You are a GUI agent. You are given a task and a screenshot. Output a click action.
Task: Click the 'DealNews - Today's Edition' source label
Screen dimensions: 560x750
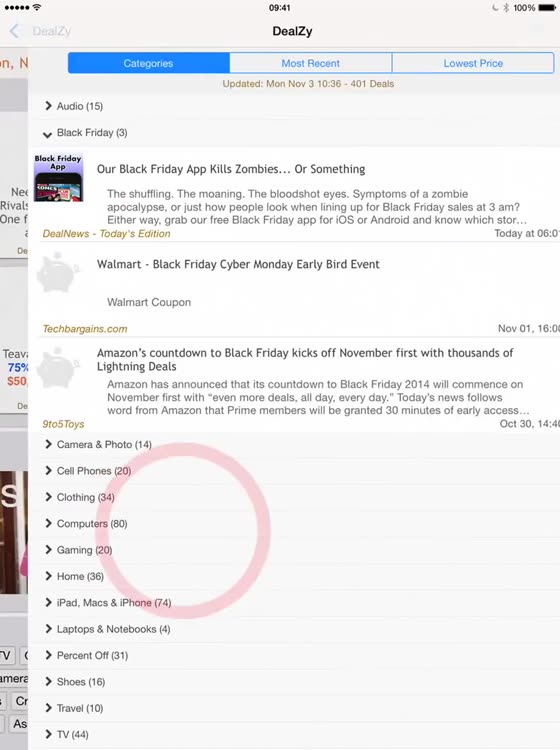(x=106, y=233)
